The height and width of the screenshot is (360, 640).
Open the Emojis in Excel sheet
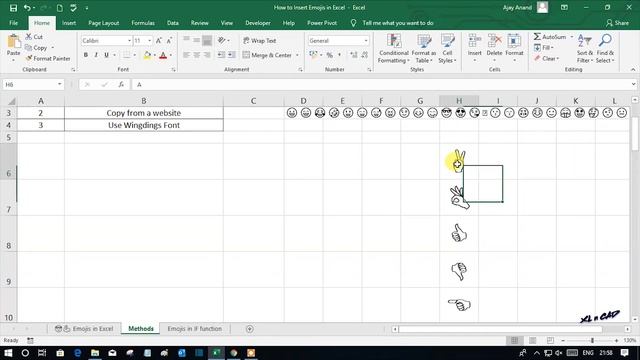(x=84, y=329)
